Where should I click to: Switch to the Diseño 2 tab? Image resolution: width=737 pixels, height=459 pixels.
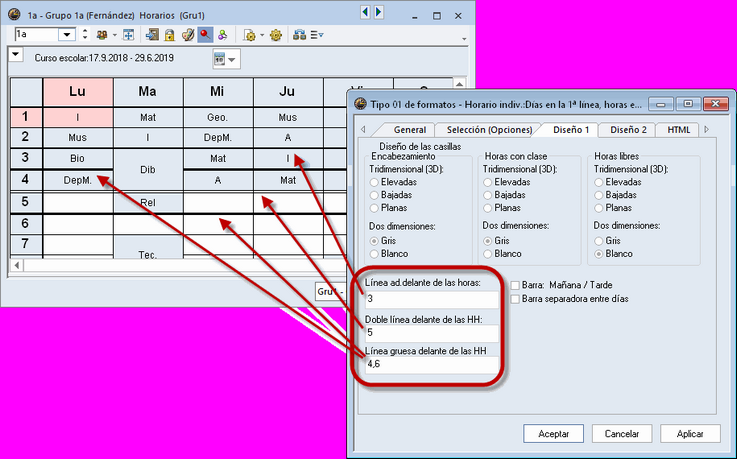pos(628,130)
